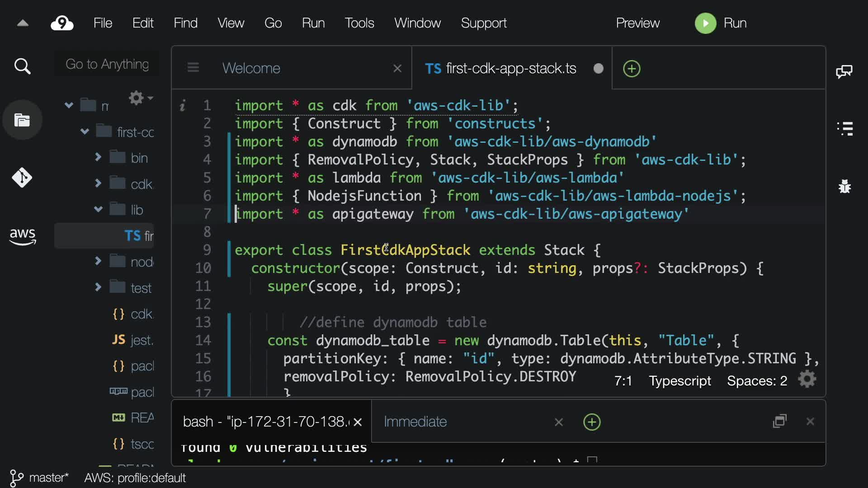Open the Collaborate chat panel

pyautogui.click(x=844, y=71)
